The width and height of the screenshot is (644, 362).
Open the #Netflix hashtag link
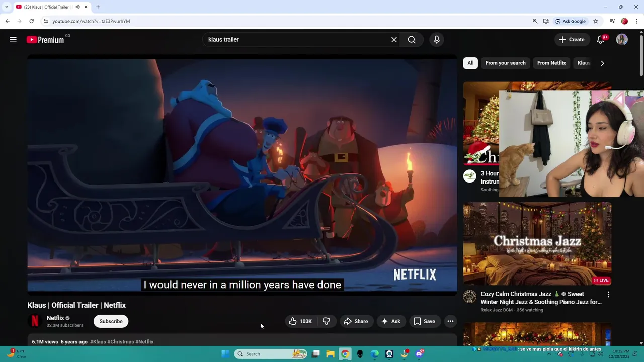point(144,342)
